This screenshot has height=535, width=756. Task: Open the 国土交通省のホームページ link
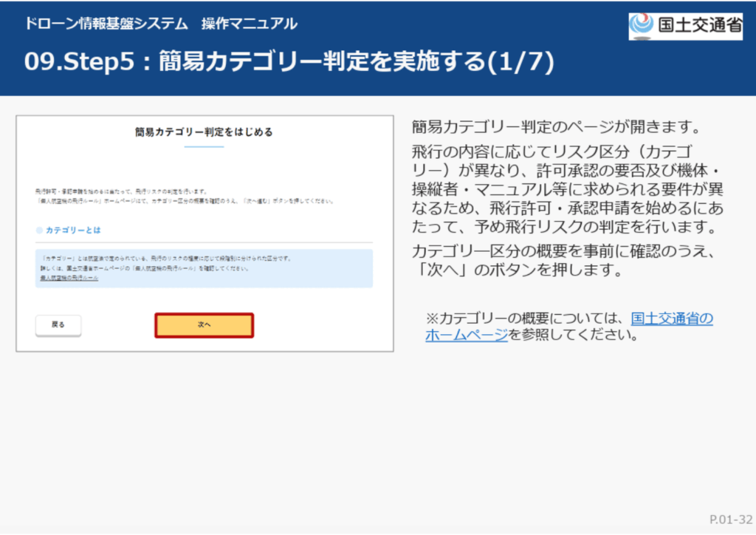(568, 327)
